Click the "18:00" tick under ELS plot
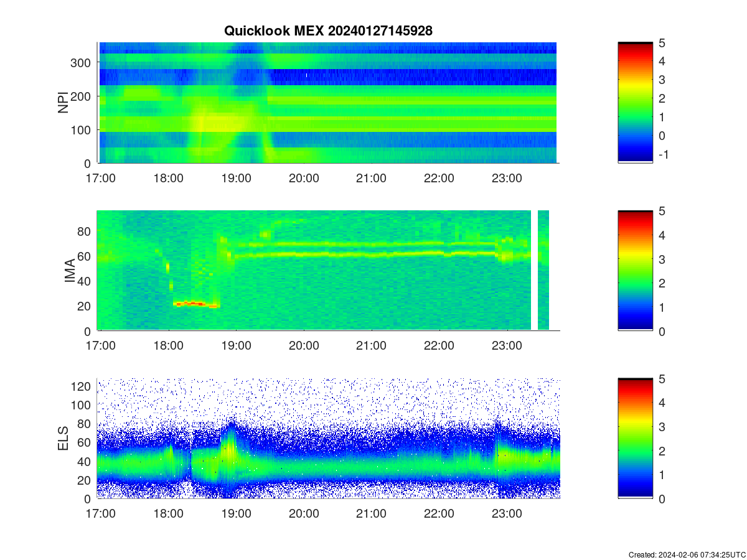The width and height of the screenshot is (747, 560). [x=169, y=514]
